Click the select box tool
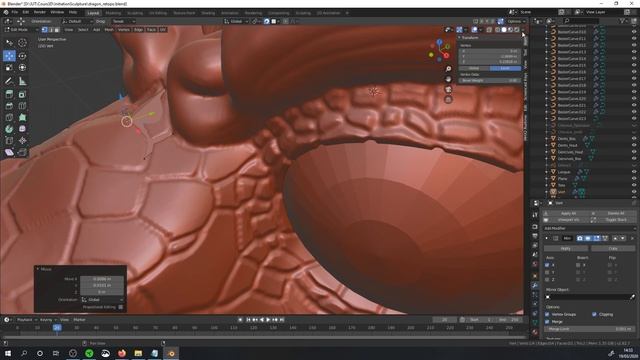 [x=9, y=42]
